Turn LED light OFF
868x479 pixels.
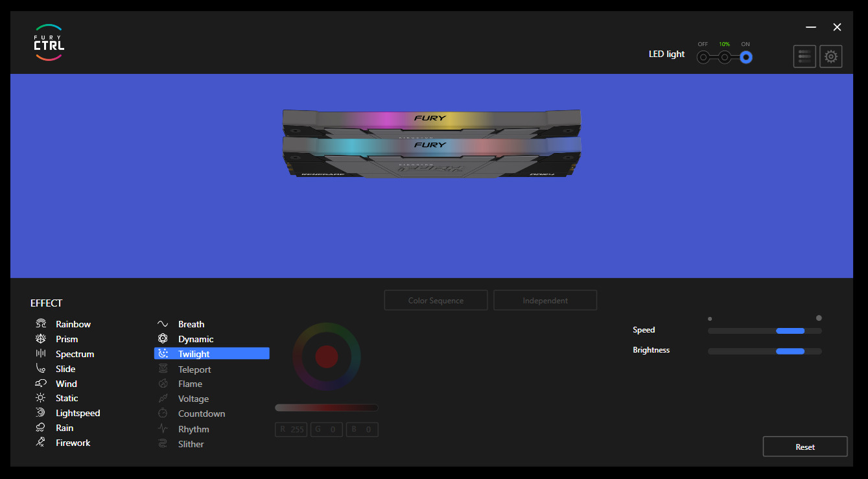pyautogui.click(x=703, y=58)
